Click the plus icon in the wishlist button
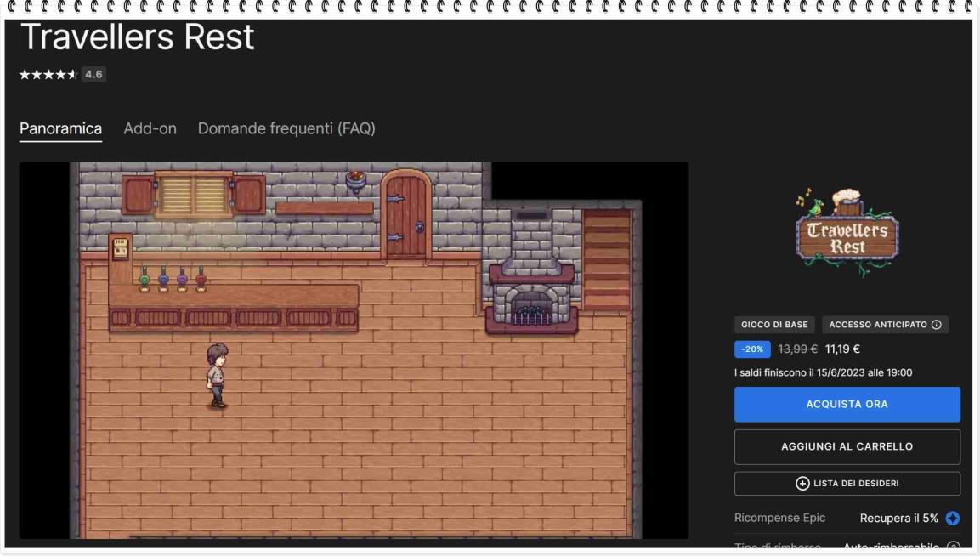 (802, 484)
